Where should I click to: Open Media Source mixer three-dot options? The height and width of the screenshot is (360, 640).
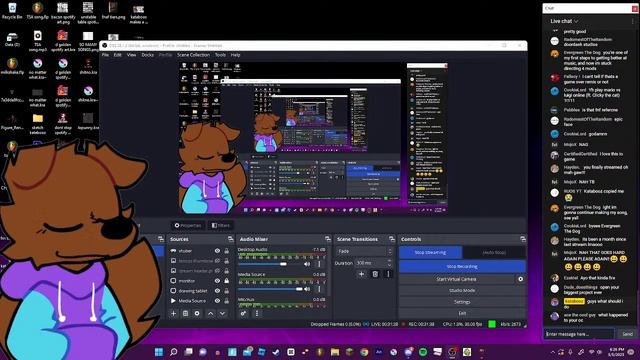tap(319, 289)
